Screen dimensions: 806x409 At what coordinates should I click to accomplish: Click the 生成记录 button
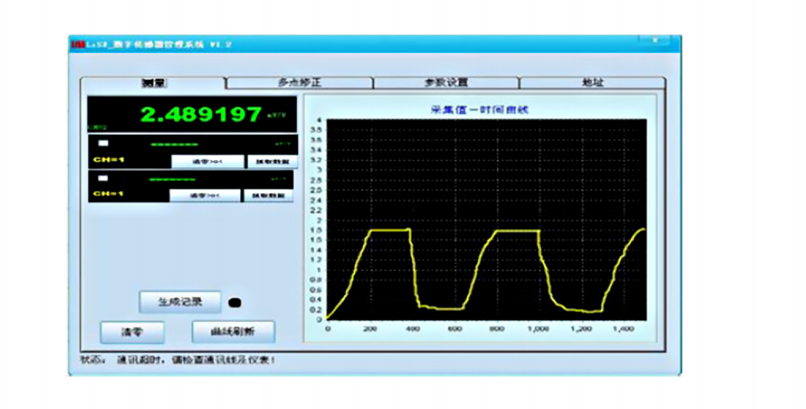coord(179,301)
